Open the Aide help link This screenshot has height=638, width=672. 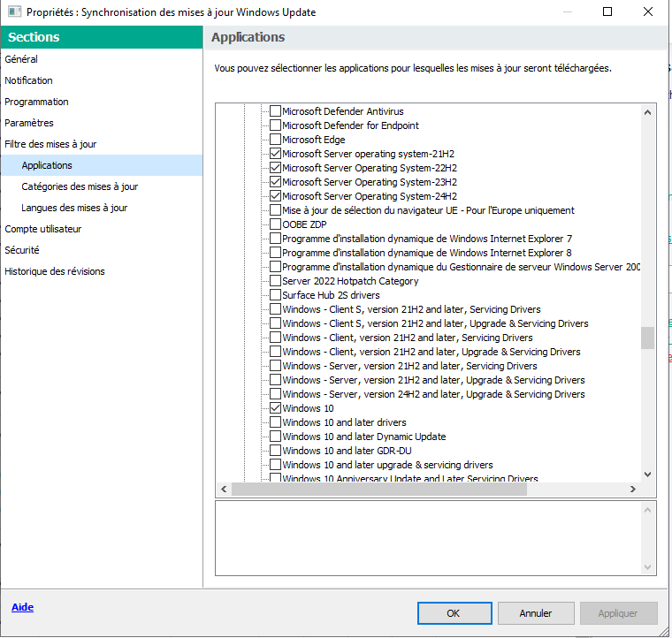22,608
